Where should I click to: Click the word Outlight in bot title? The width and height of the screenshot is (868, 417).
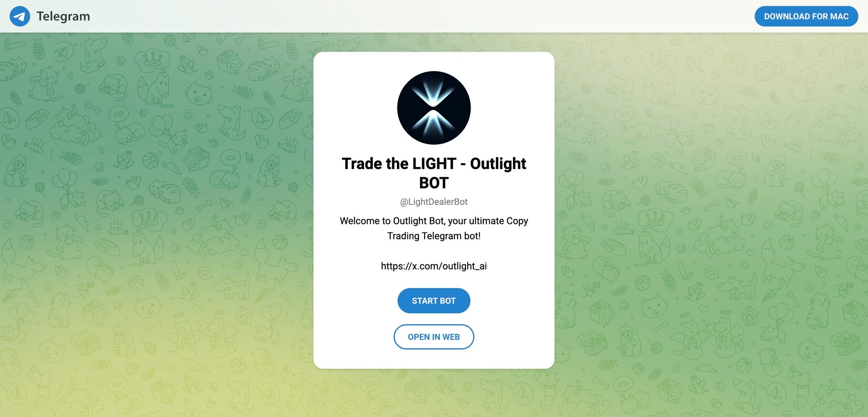click(498, 163)
